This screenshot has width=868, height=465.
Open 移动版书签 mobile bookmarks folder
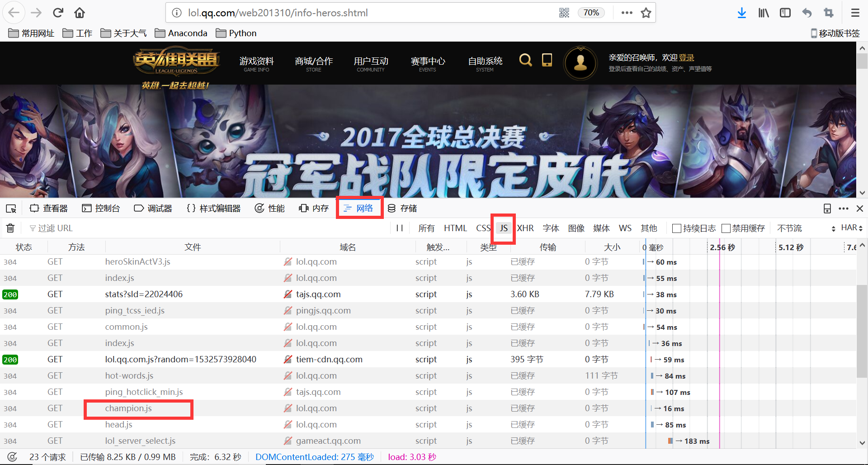tap(835, 33)
